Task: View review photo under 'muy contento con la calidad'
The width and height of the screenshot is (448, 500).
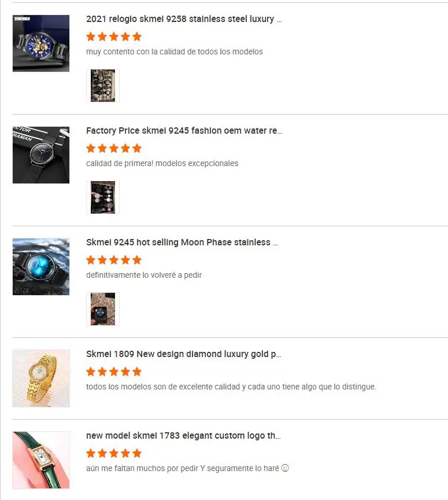Action: 102,86
